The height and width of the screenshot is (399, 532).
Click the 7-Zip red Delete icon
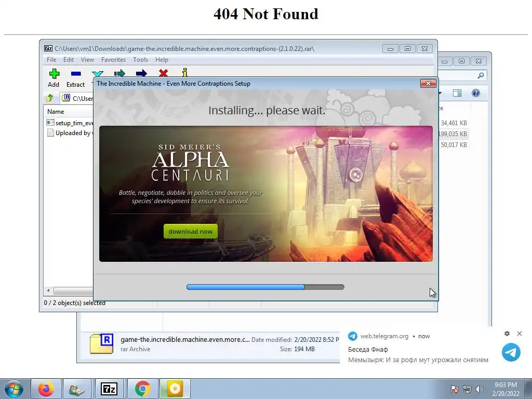tap(163, 73)
